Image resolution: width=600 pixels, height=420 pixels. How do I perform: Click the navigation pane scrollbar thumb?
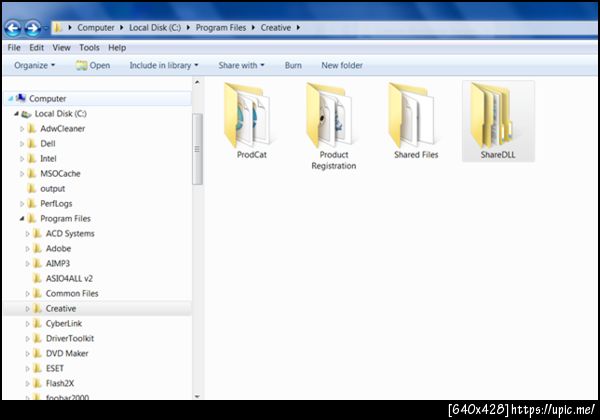pos(197,149)
